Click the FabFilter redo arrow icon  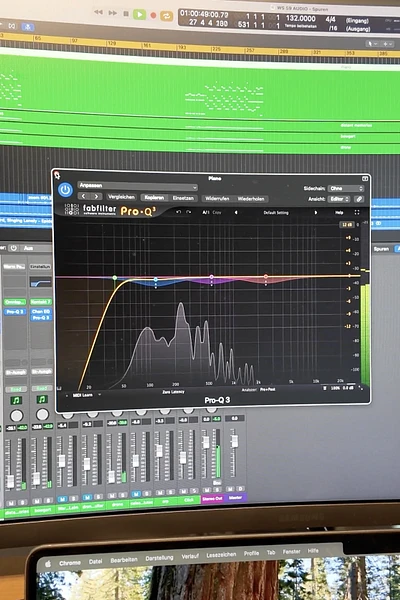click(188, 212)
